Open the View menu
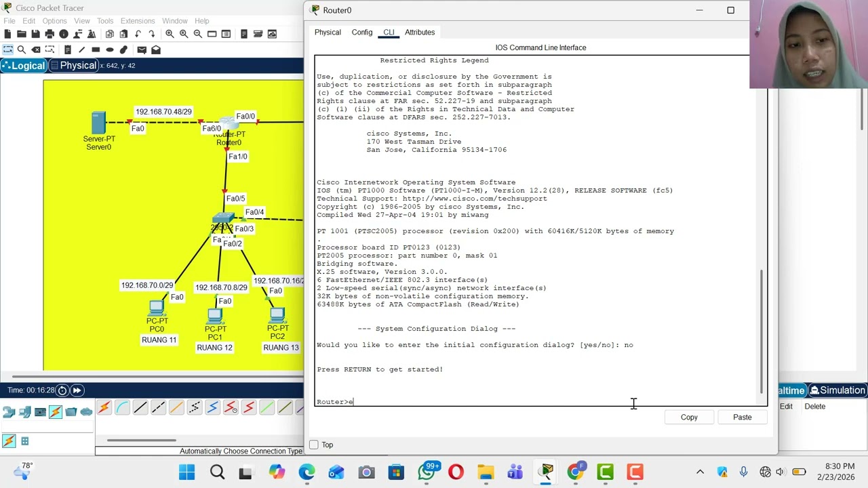868x488 pixels. click(x=82, y=21)
